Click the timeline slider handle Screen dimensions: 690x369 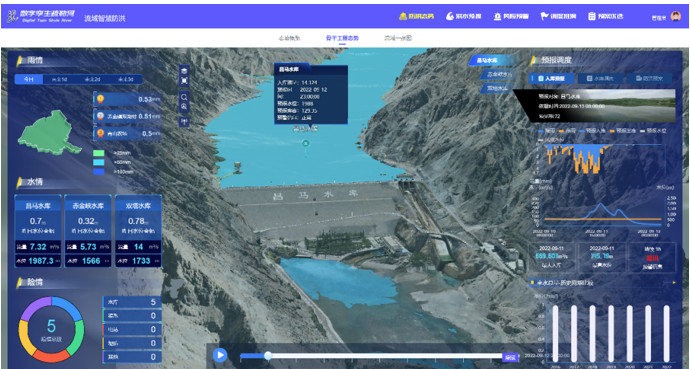(x=268, y=355)
